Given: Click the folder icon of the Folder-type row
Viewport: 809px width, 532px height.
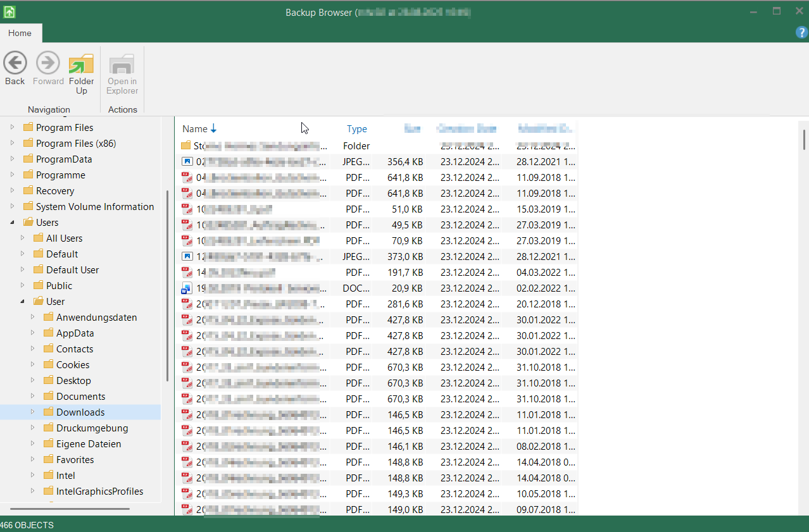Looking at the screenshot, I should [186, 145].
